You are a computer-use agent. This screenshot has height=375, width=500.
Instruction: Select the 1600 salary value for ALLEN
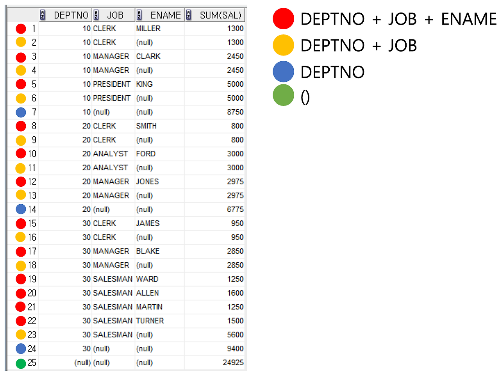tap(235, 293)
